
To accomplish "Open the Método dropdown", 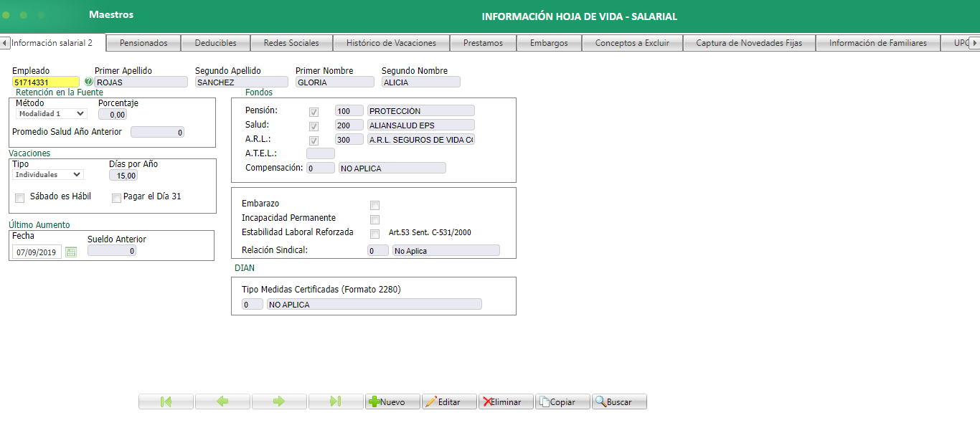I will click(x=52, y=113).
